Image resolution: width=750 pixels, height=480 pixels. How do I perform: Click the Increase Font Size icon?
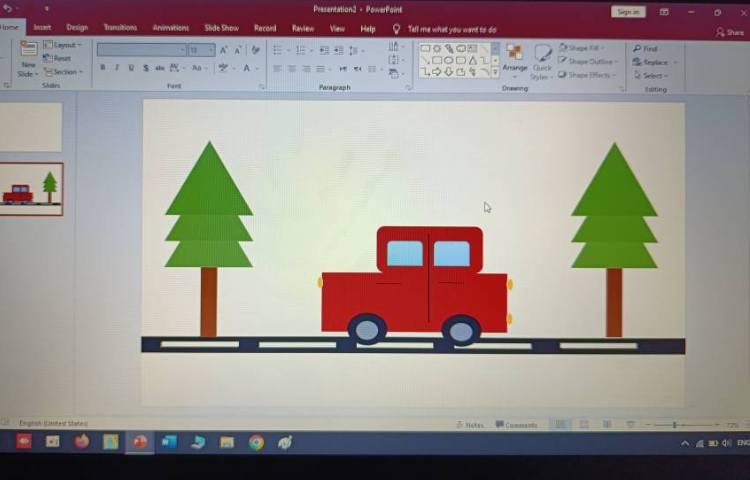point(224,50)
